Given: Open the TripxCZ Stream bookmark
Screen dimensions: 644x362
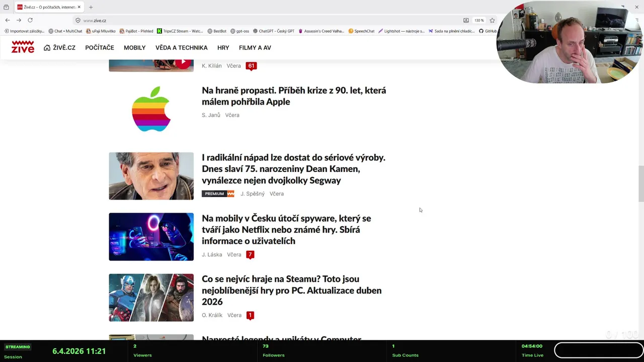Looking at the screenshot, I should click(x=180, y=31).
